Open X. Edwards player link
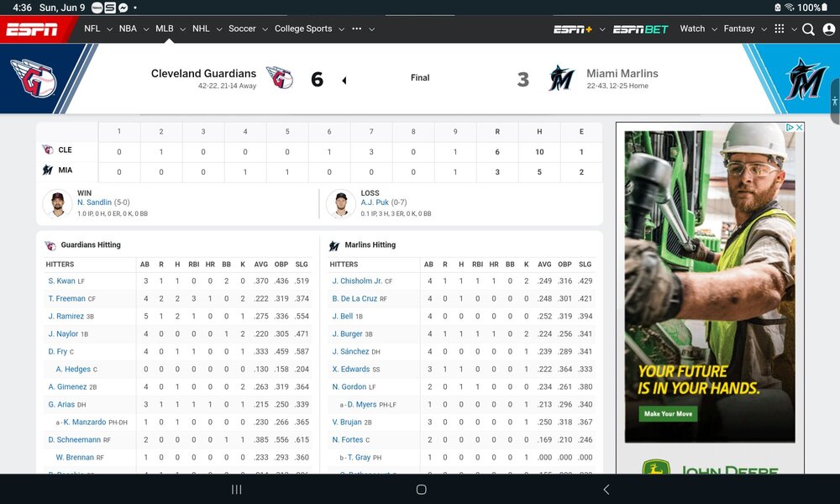The image size is (840, 504). tap(351, 369)
